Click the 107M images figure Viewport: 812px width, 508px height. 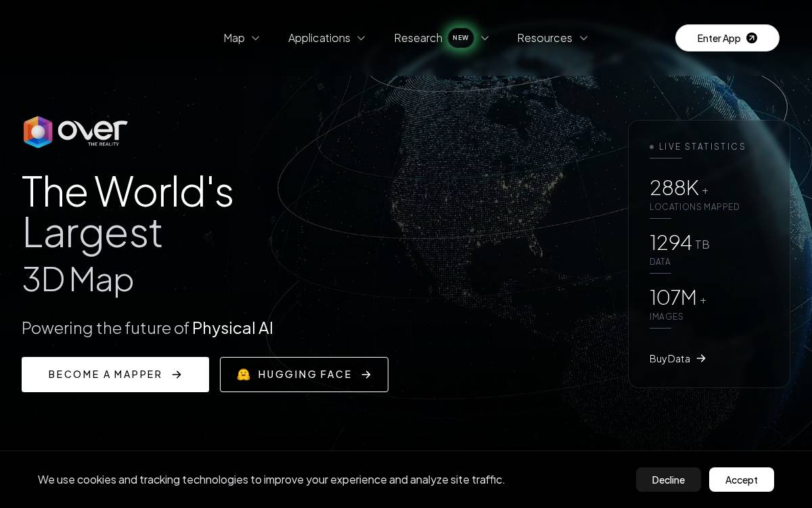coord(677,297)
